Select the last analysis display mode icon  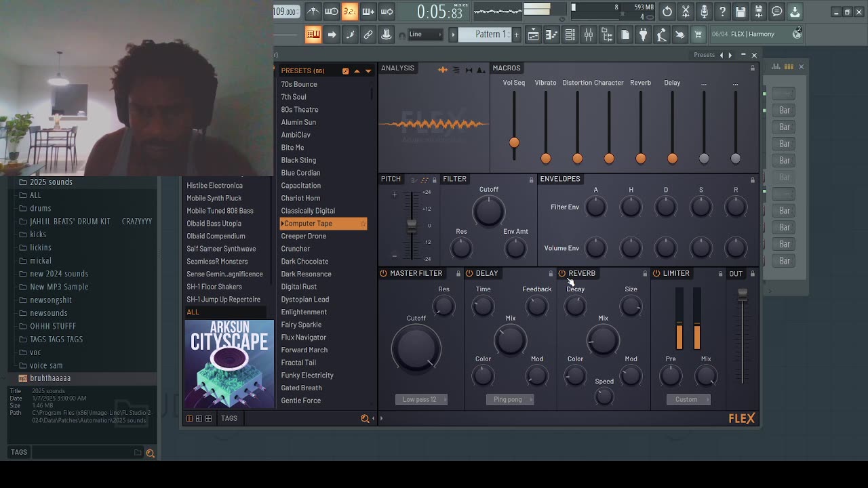(x=481, y=70)
